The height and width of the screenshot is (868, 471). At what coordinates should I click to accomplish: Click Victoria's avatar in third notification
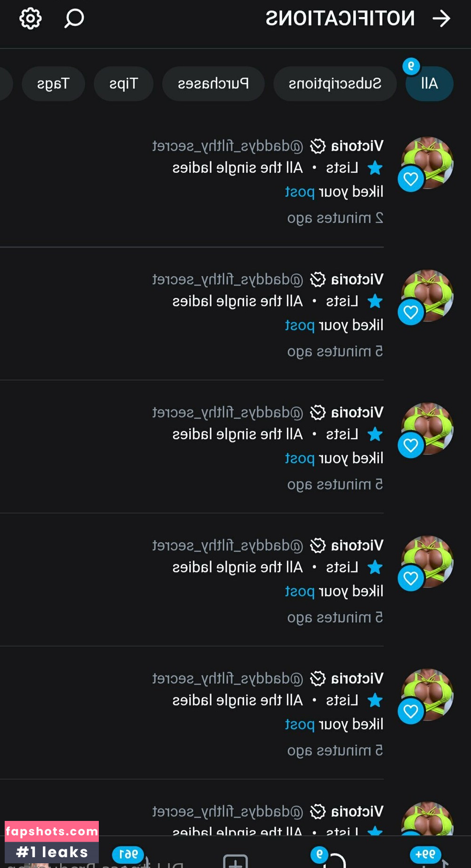click(427, 428)
